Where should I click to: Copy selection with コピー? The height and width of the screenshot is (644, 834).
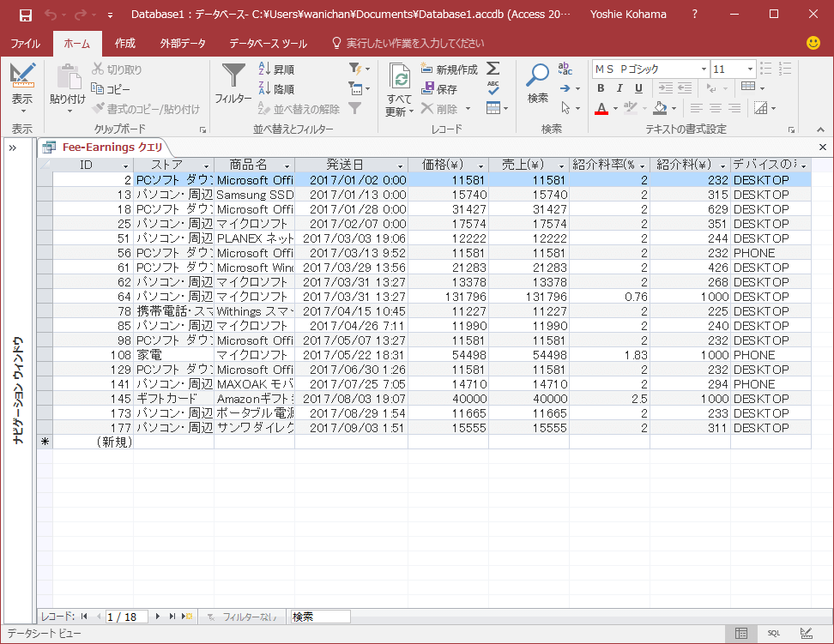click(x=110, y=89)
